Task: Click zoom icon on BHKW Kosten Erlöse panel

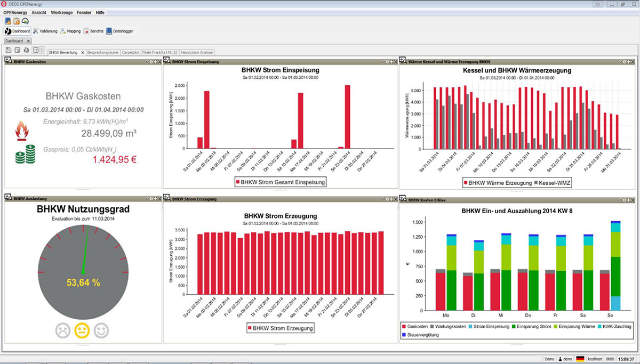Action: (404, 199)
